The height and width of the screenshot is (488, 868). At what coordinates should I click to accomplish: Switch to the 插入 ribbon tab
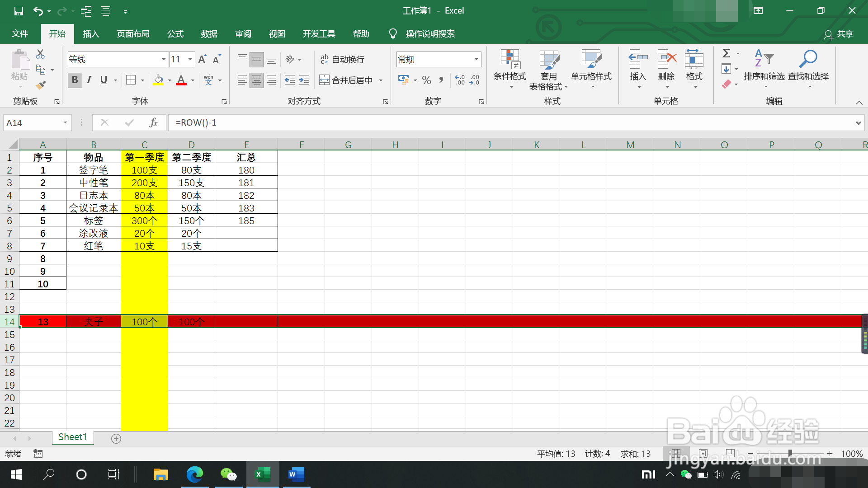(x=91, y=34)
